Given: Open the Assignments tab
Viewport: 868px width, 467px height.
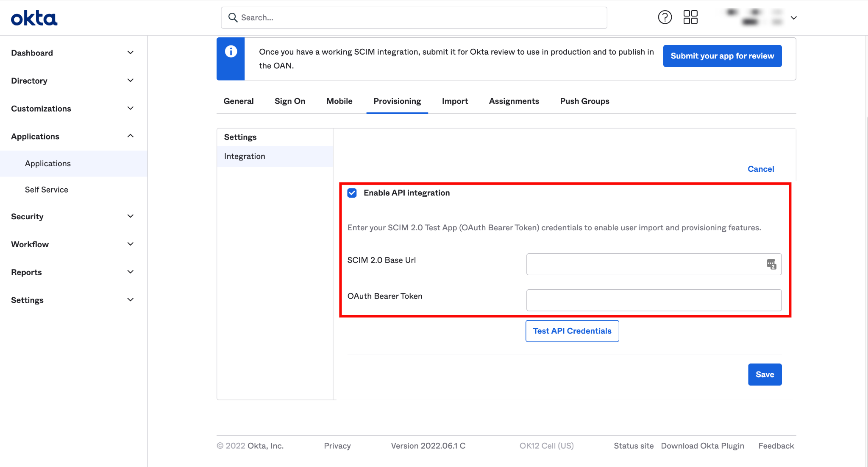Looking at the screenshot, I should pyautogui.click(x=514, y=101).
